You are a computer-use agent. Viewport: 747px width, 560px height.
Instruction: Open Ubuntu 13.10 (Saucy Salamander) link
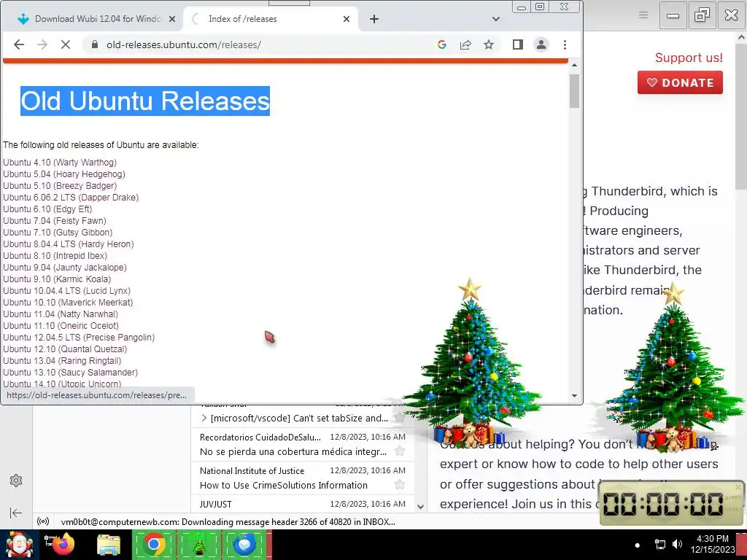pos(71,373)
